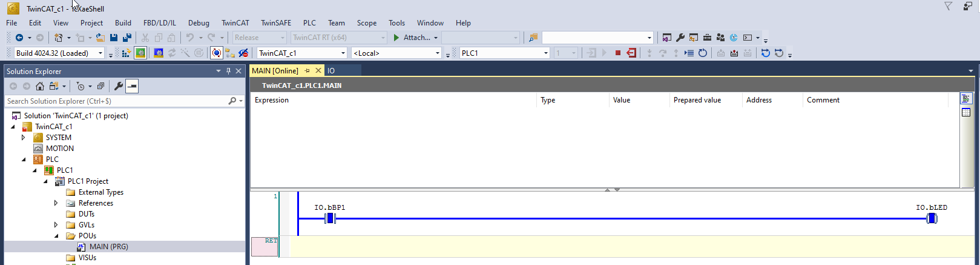Click the IO.bLED coil in the ladder

click(932, 218)
